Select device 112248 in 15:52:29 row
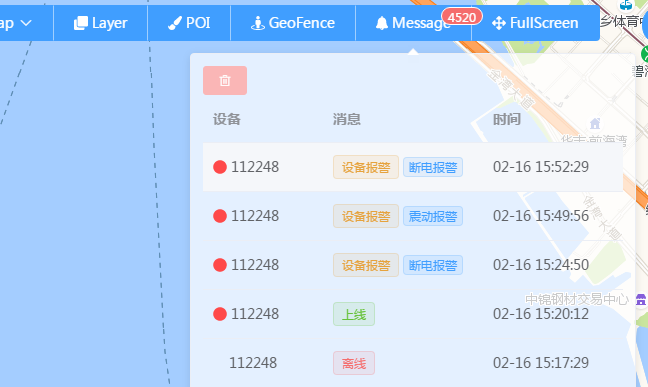 coord(255,167)
